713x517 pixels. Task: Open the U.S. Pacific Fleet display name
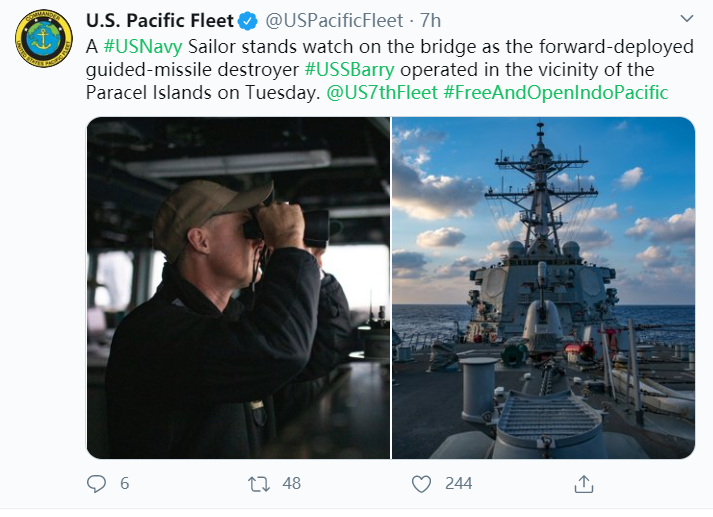coord(160,20)
